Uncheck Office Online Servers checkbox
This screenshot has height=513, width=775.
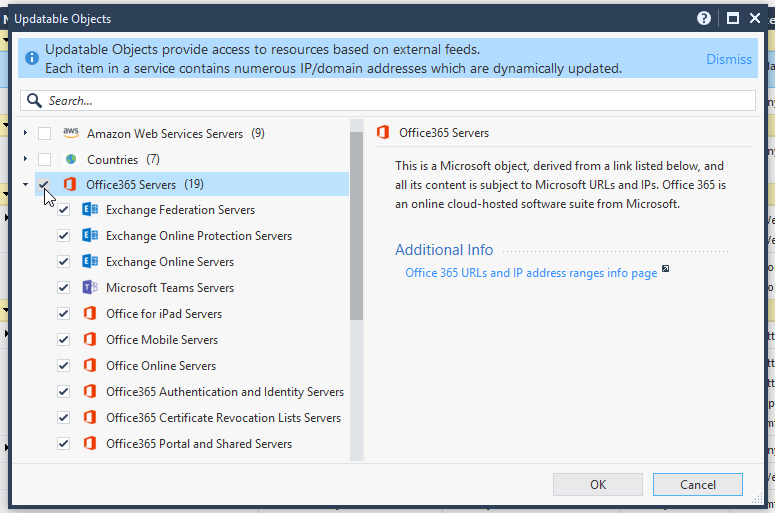click(x=63, y=365)
